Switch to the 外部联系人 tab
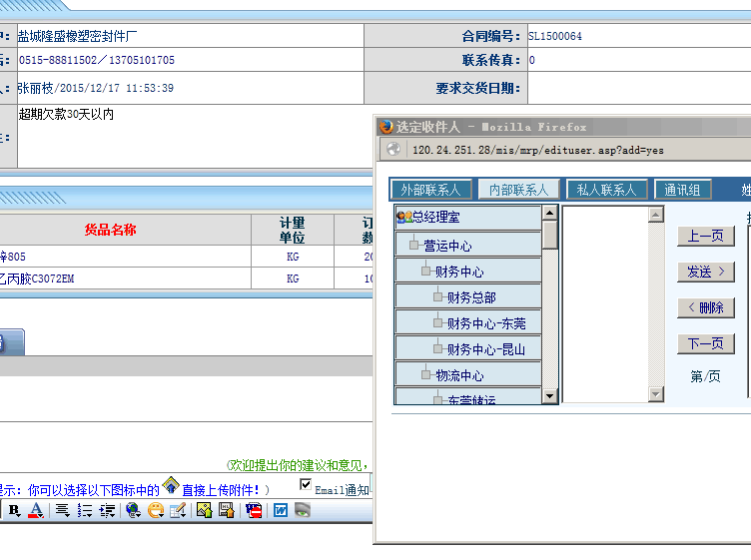The image size is (751, 560). tap(430, 190)
